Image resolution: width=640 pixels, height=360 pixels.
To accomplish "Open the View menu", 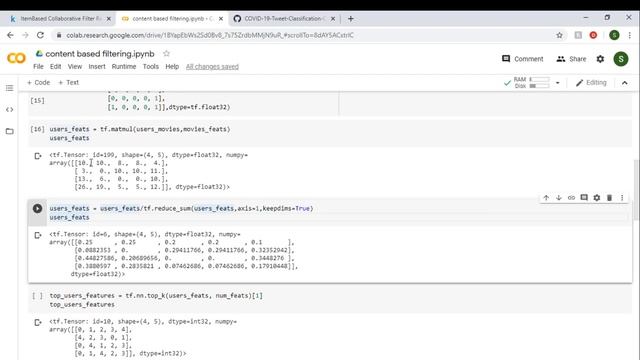I will coord(75,67).
